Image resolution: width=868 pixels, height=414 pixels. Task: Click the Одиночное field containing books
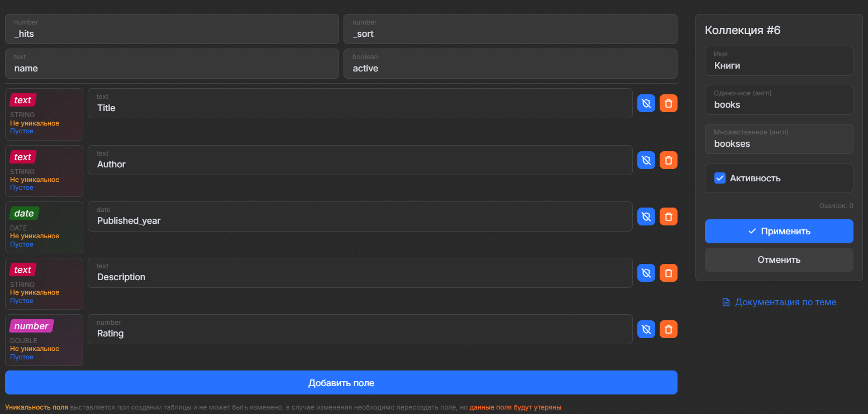[x=779, y=104]
